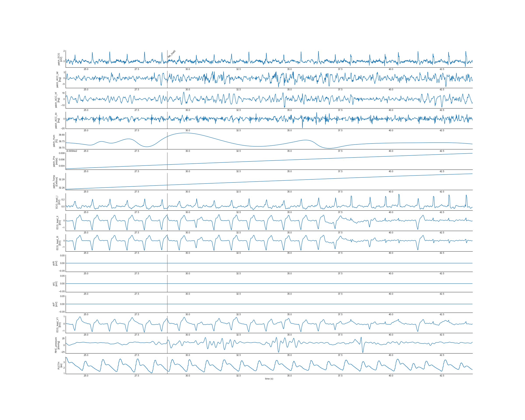Click the +9.8094e2 offset text

click(x=71, y=151)
